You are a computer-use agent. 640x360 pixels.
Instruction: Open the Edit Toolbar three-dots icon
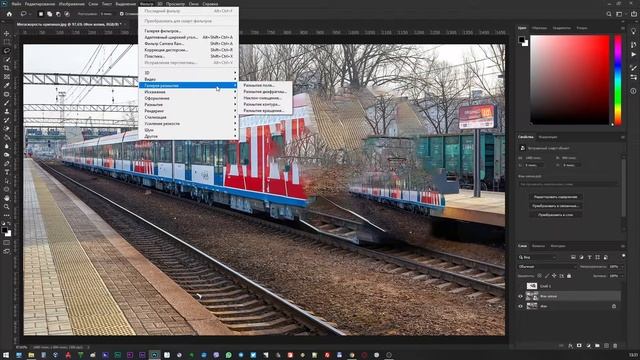click(x=7, y=215)
